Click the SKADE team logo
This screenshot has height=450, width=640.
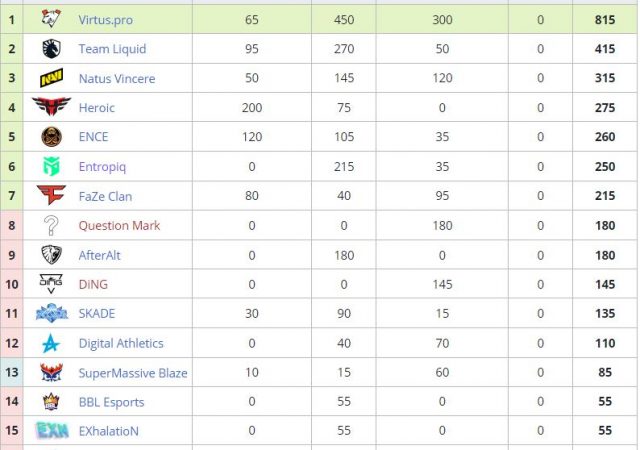coord(51,313)
